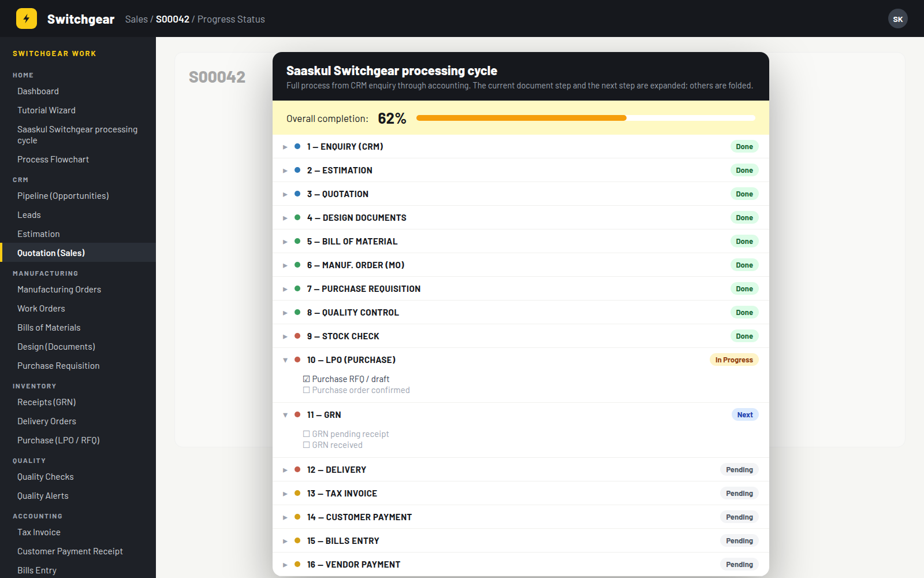The height and width of the screenshot is (578, 924).
Task: Expand step 2 – Estimation row
Action: pyautogui.click(x=520, y=171)
